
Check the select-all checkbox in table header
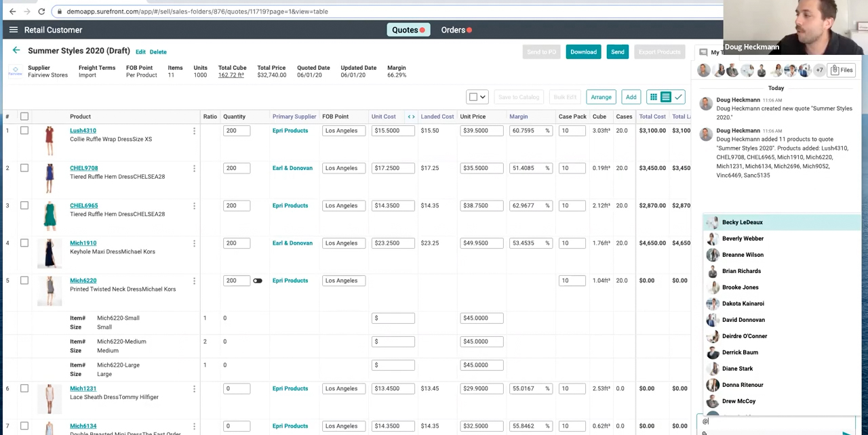pos(24,117)
